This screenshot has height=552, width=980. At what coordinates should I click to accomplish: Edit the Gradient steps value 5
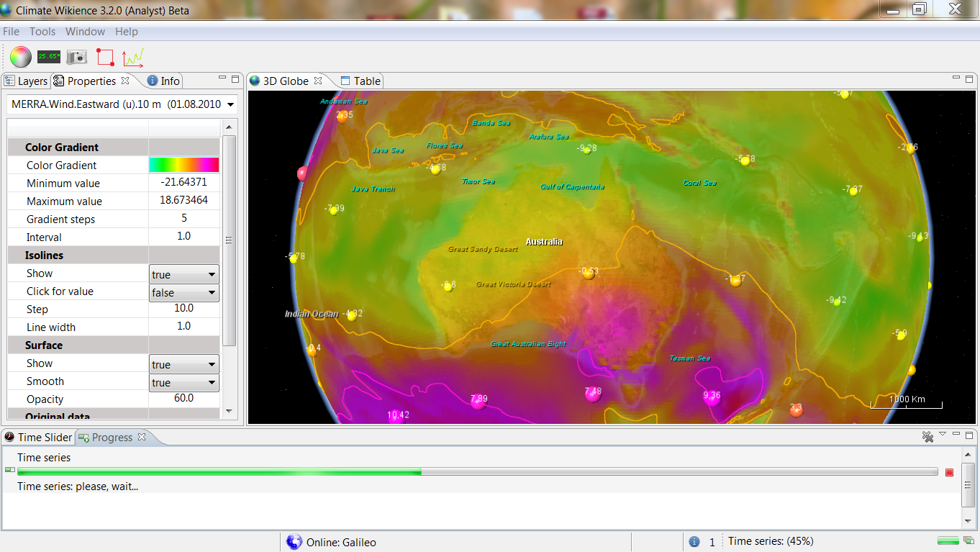184,219
